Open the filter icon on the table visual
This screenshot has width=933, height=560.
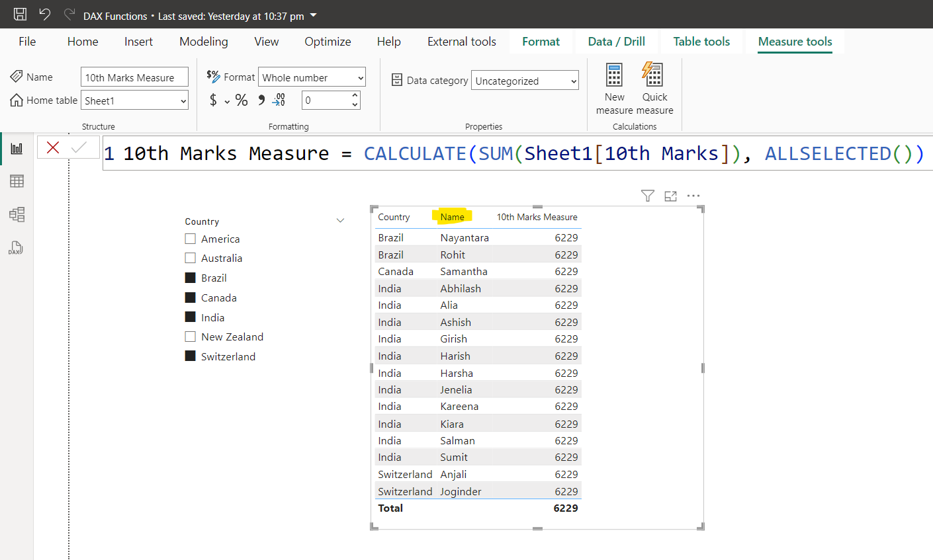click(x=647, y=196)
